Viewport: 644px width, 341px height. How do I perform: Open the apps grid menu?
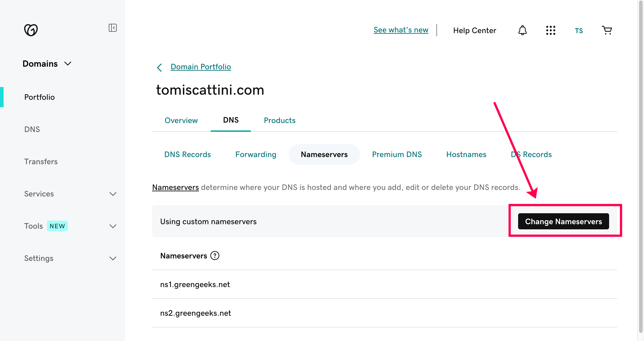[x=551, y=30]
